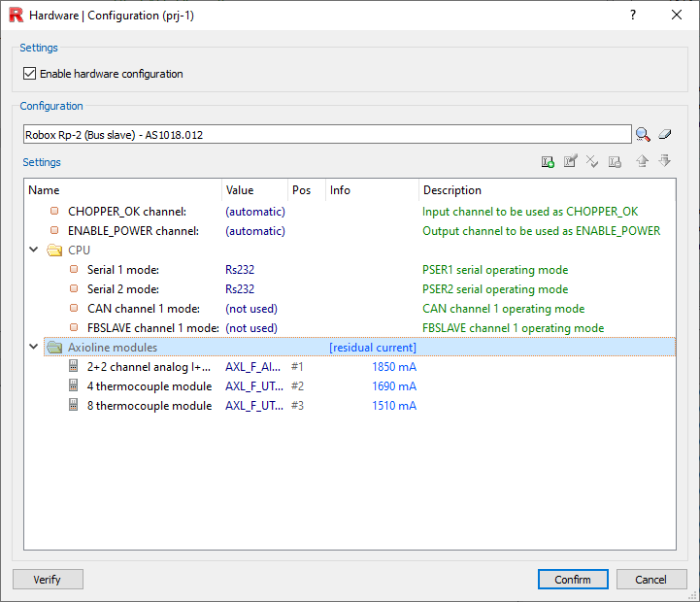The image size is (700, 602).
Task: Click the #2 position cell
Action: (x=297, y=385)
